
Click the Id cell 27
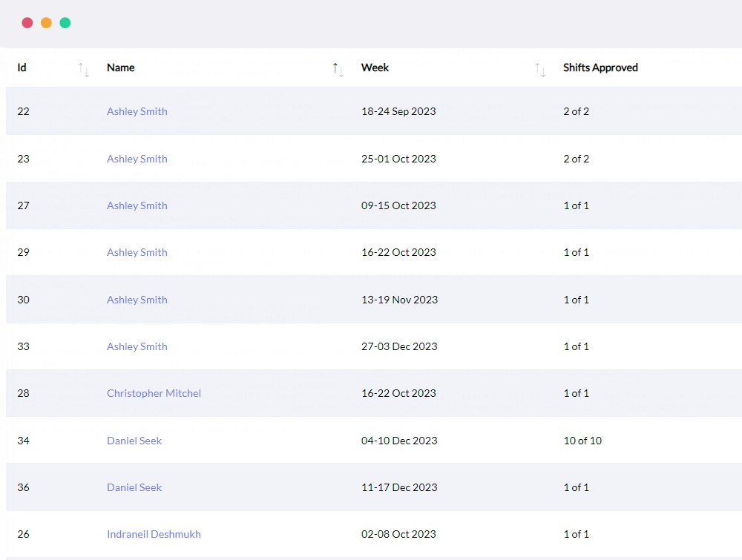pyautogui.click(x=23, y=205)
